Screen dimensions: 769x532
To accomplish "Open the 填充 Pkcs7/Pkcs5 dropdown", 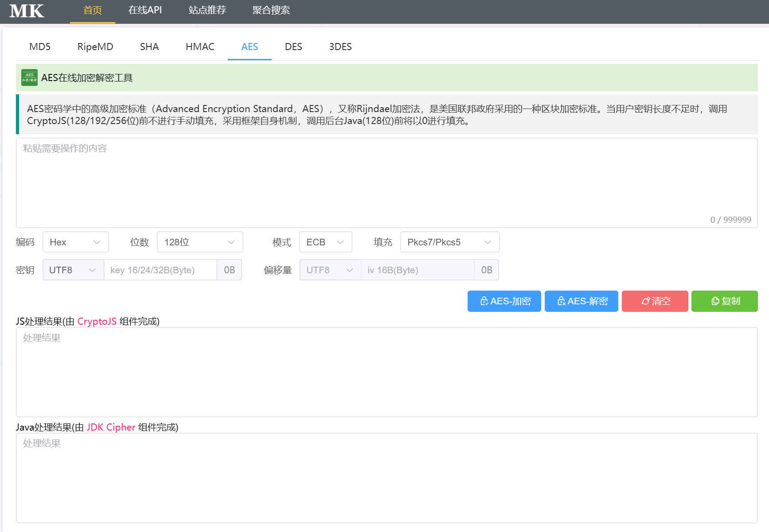I will tap(449, 242).
